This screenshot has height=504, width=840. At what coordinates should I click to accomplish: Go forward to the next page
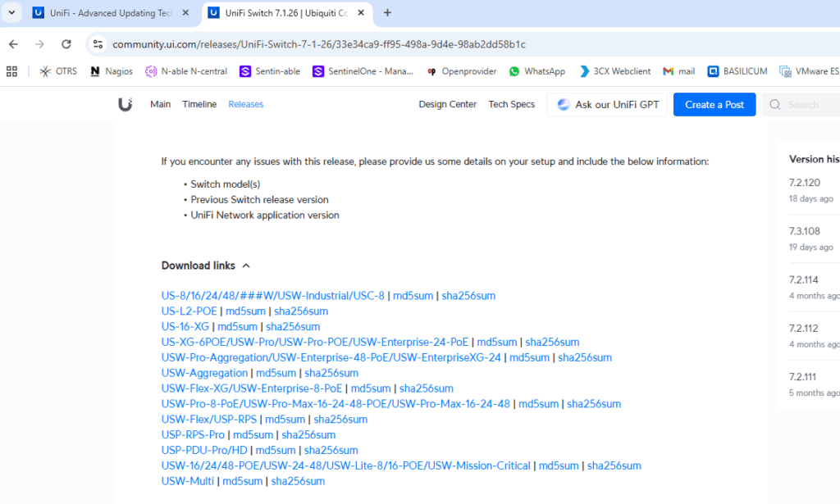(x=39, y=44)
